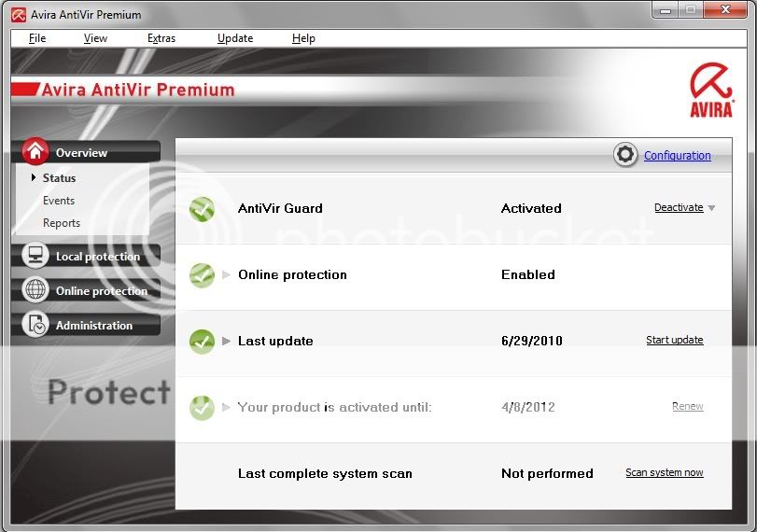Image resolution: width=757 pixels, height=532 pixels.
Task: Click Scan system now link
Action: click(665, 472)
